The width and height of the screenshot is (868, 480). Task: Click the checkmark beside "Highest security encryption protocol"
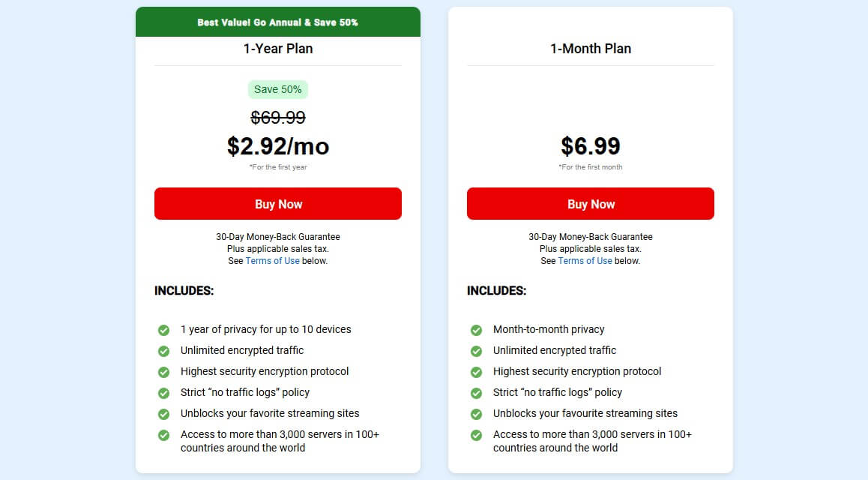(x=164, y=371)
